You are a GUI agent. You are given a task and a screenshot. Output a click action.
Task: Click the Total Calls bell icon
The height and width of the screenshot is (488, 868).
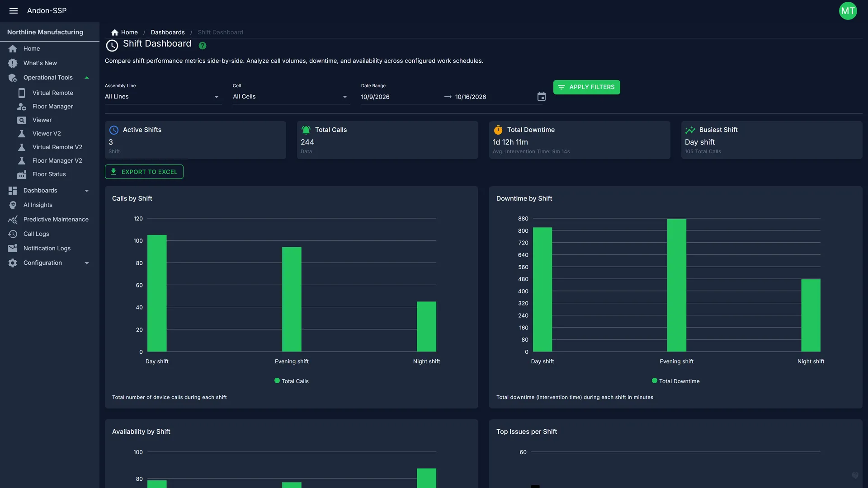[x=306, y=130]
